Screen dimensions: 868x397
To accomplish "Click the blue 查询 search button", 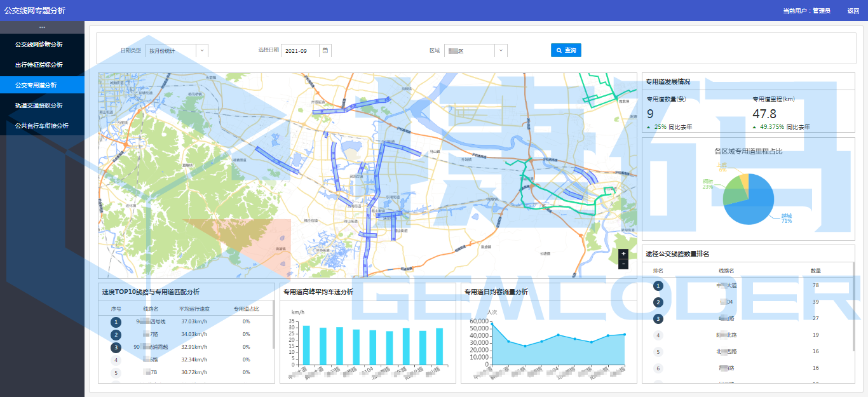I will point(566,50).
